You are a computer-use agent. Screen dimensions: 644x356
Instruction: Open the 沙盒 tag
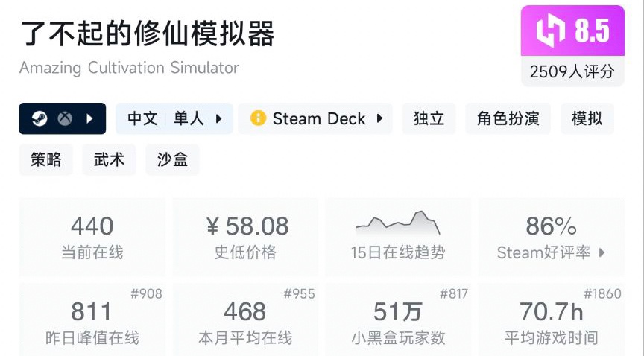pyautogui.click(x=172, y=159)
